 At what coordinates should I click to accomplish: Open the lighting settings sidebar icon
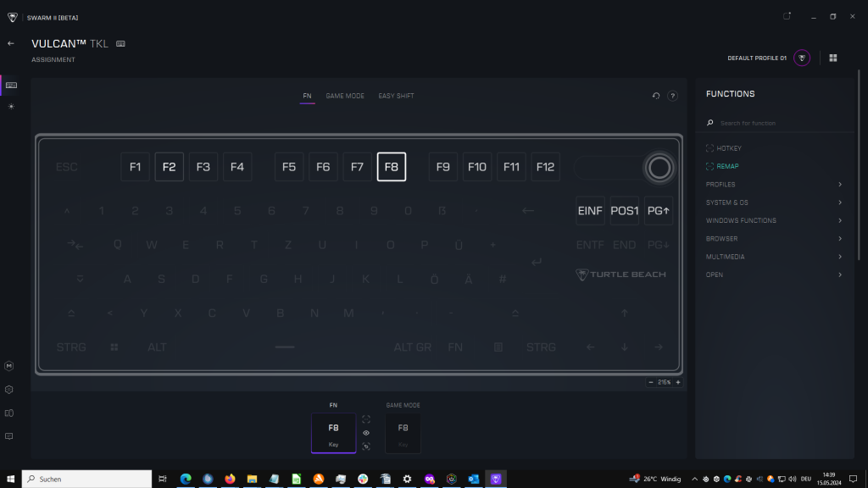pos(11,106)
